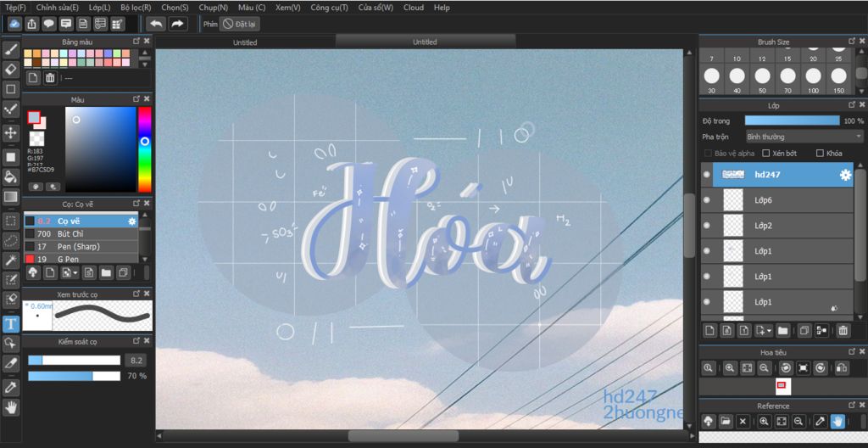Delete palette color with trash icon in Bảng màu
This screenshot has height=448, width=868.
[x=50, y=77]
